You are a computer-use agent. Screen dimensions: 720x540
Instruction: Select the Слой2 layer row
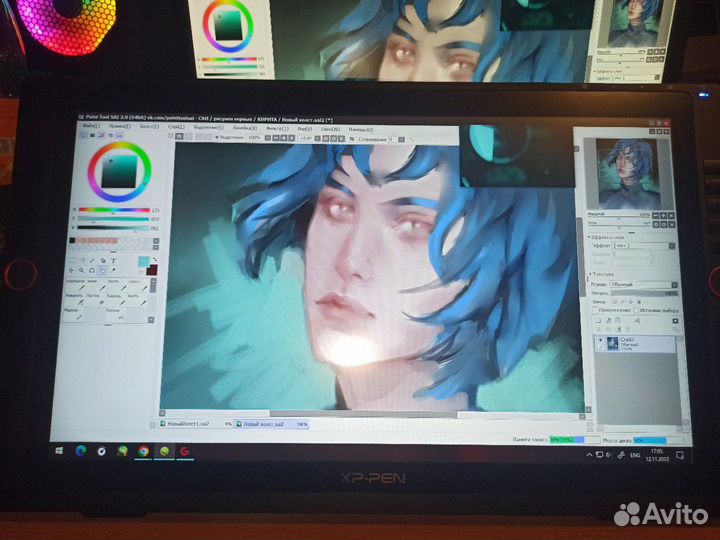pyautogui.click(x=636, y=344)
